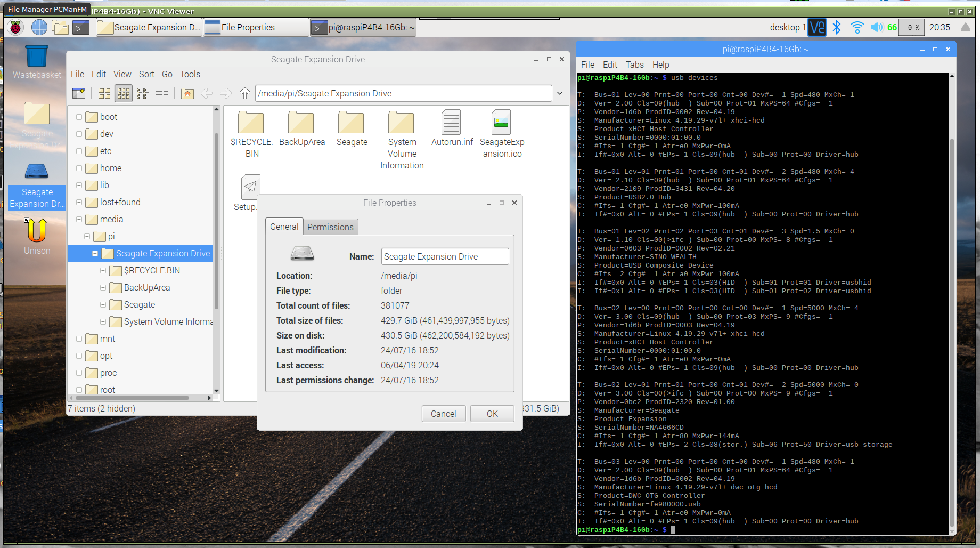The width and height of the screenshot is (980, 548).
Task: Expand the etc folder in tree
Action: coord(79,151)
